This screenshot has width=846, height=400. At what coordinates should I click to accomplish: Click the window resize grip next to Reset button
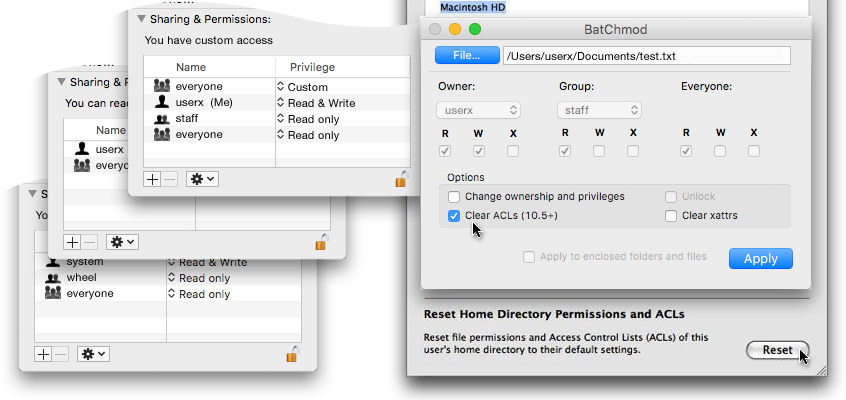pyautogui.click(x=820, y=369)
